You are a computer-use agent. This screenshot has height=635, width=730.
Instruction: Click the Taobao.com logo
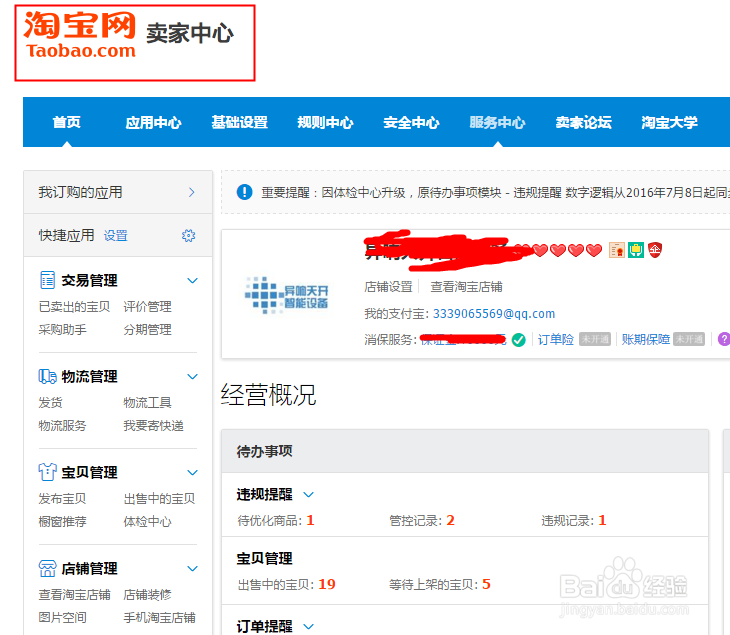(80, 35)
